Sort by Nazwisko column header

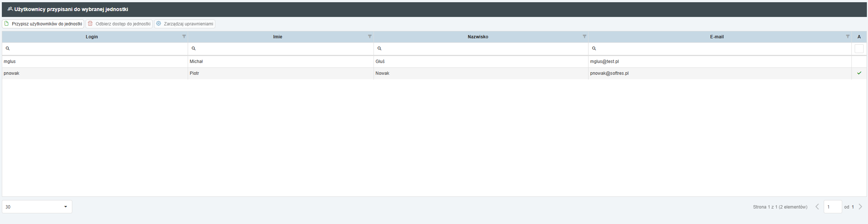click(478, 37)
